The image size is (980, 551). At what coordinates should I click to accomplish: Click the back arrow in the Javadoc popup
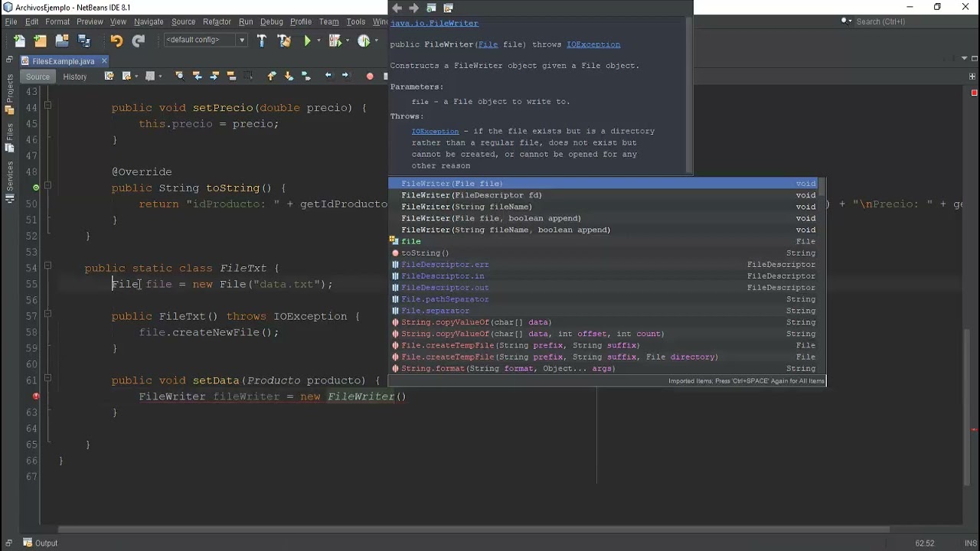pyautogui.click(x=397, y=8)
